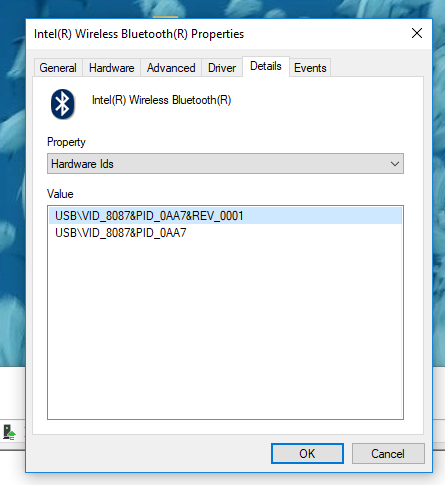Screen dimensions: 445x485
Task: Dismiss dialog with Cancel button
Action: click(388, 453)
